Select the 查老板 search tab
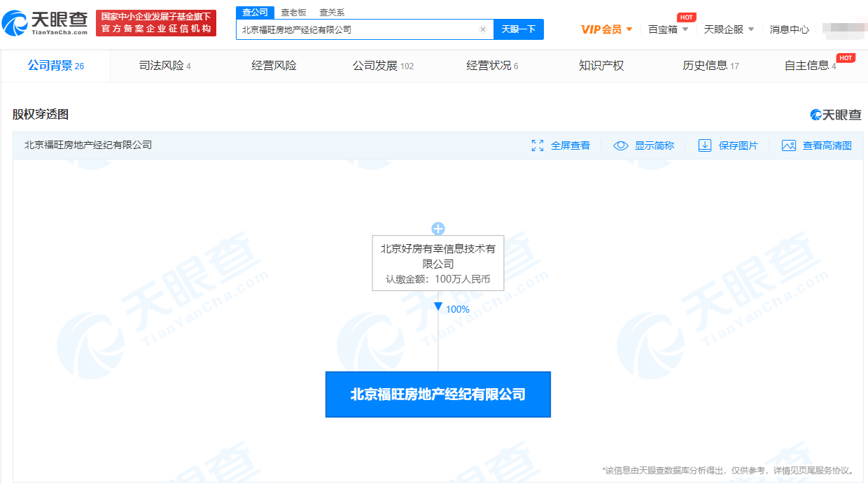The width and height of the screenshot is (868, 484). 293,13
